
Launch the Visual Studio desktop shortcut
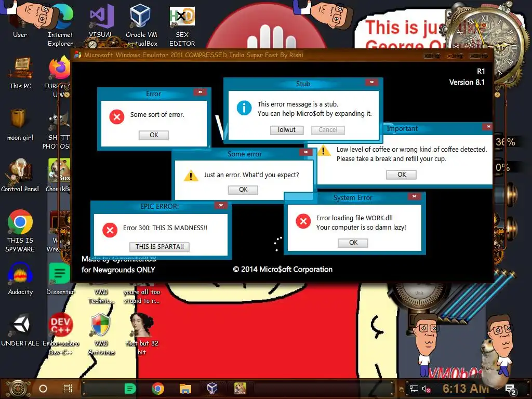(x=101, y=22)
